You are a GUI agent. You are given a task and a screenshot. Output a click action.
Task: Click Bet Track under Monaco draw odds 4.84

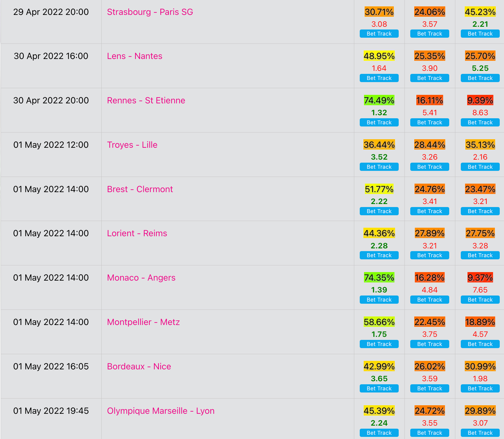point(430,300)
